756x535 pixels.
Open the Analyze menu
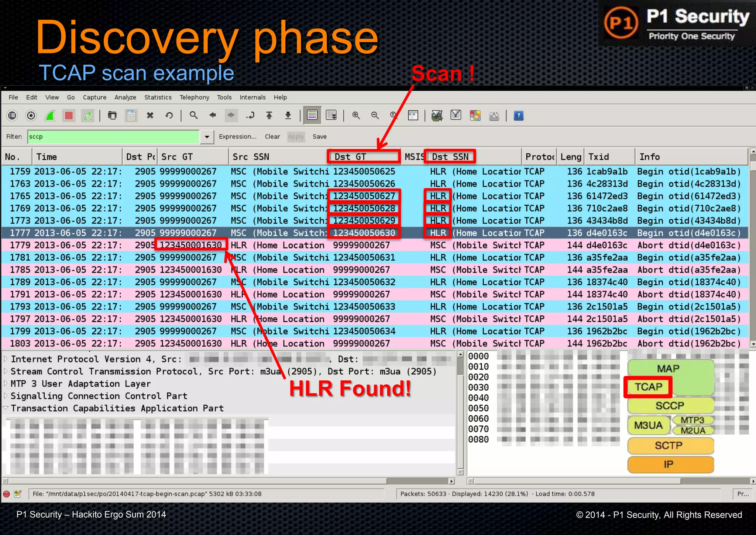[x=125, y=97]
